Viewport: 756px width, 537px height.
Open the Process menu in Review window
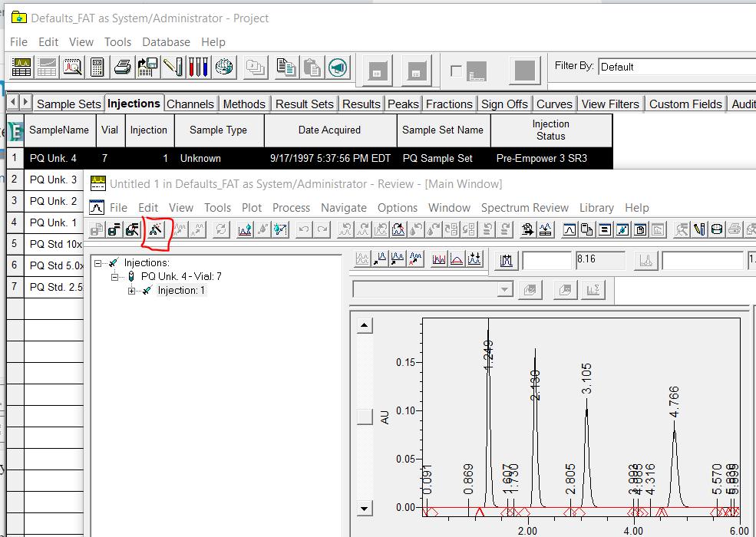291,208
